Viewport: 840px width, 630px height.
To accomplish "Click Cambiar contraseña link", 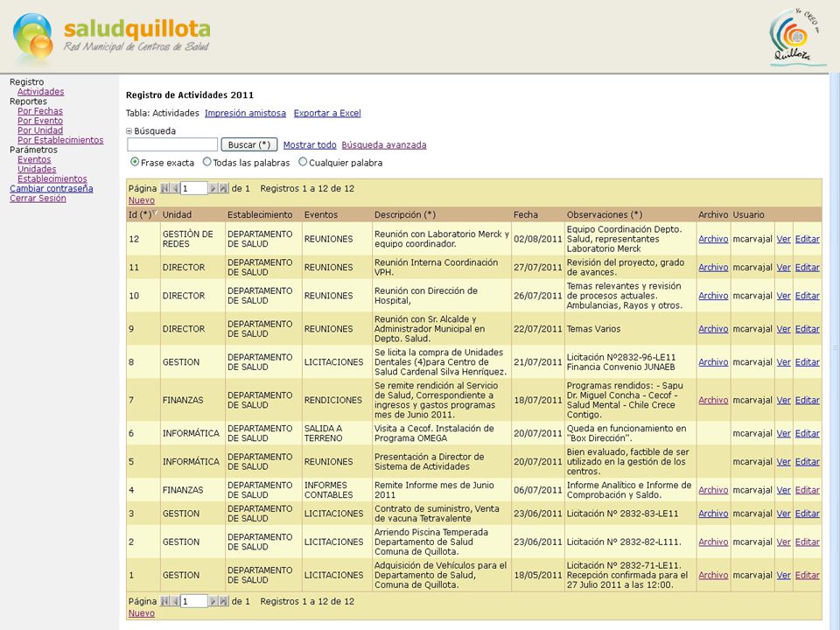I will coord(52,188).
